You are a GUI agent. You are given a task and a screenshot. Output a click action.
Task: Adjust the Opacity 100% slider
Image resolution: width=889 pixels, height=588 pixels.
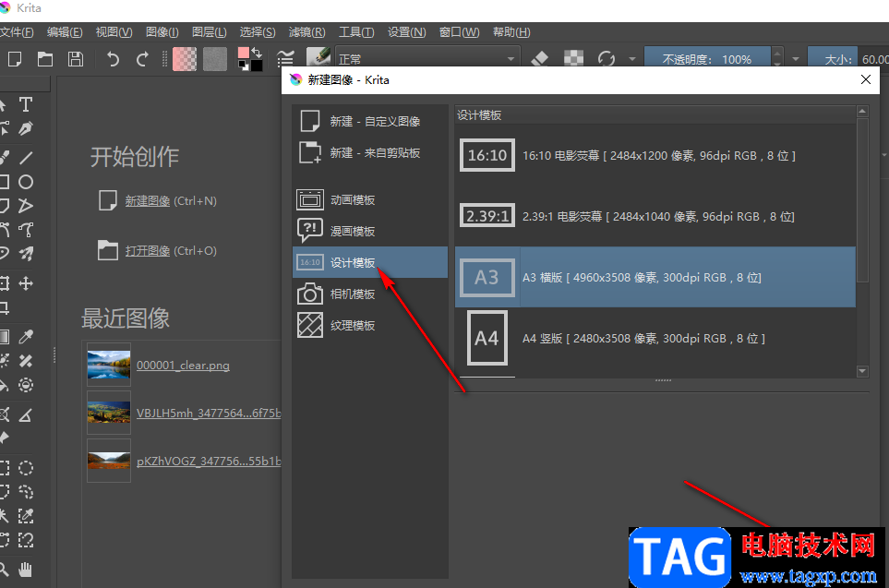(707, 59)
